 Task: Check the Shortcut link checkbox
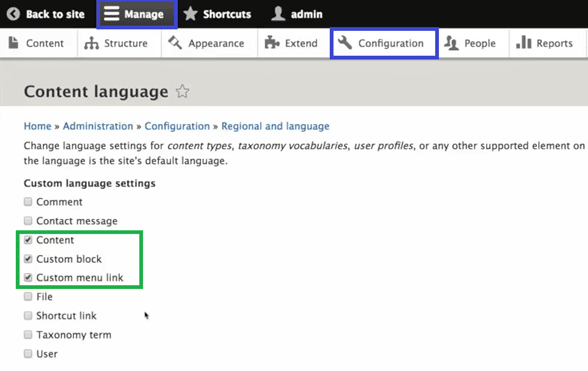click(x=28, y=315)
